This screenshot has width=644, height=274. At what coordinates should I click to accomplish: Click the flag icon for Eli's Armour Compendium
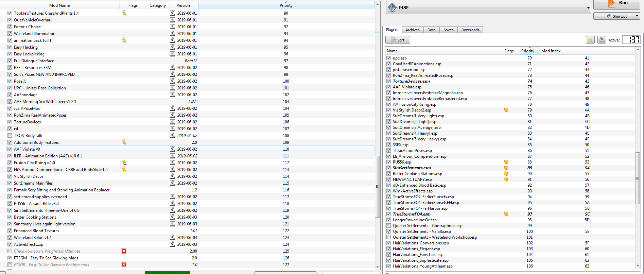click(x=124, y=169)
